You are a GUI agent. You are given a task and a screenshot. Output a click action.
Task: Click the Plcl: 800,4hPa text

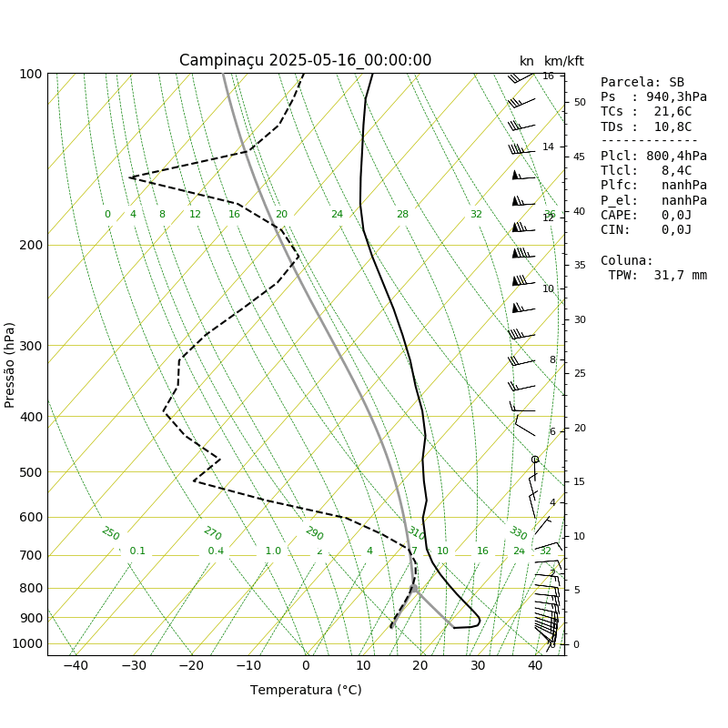tap(653, 156)
